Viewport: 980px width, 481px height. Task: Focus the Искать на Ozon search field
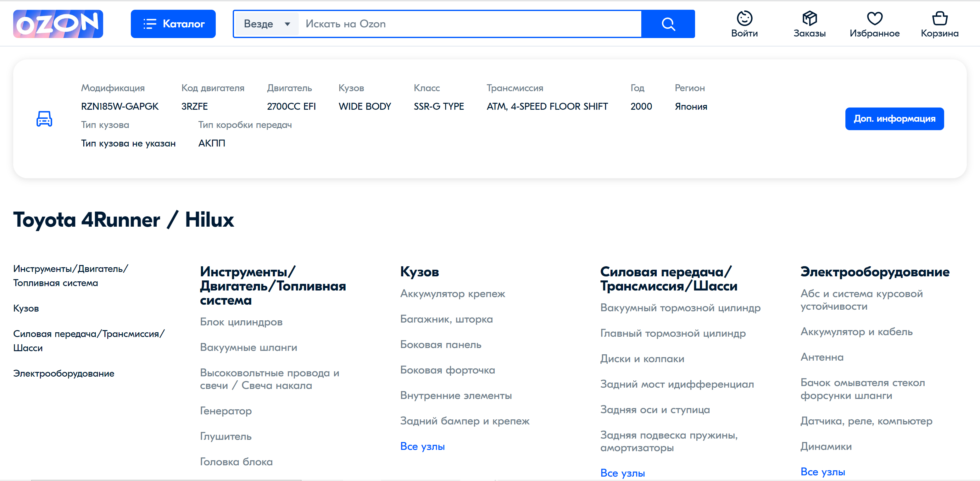pos(470,24)
